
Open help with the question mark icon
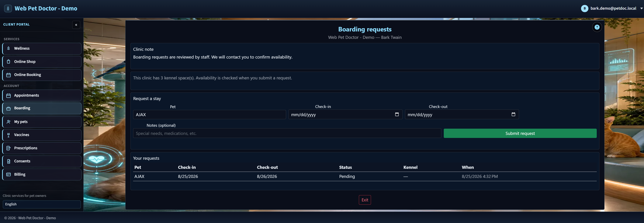click(x=597, y=27)
